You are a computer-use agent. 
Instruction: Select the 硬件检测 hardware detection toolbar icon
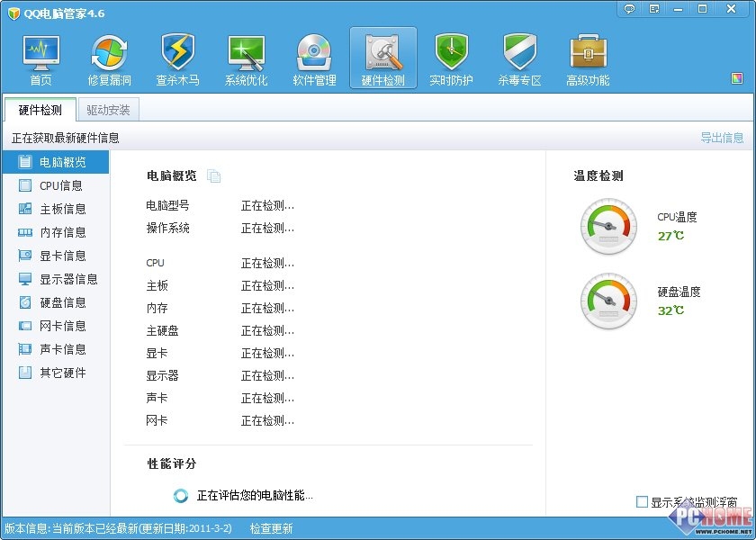coord(382,58)
